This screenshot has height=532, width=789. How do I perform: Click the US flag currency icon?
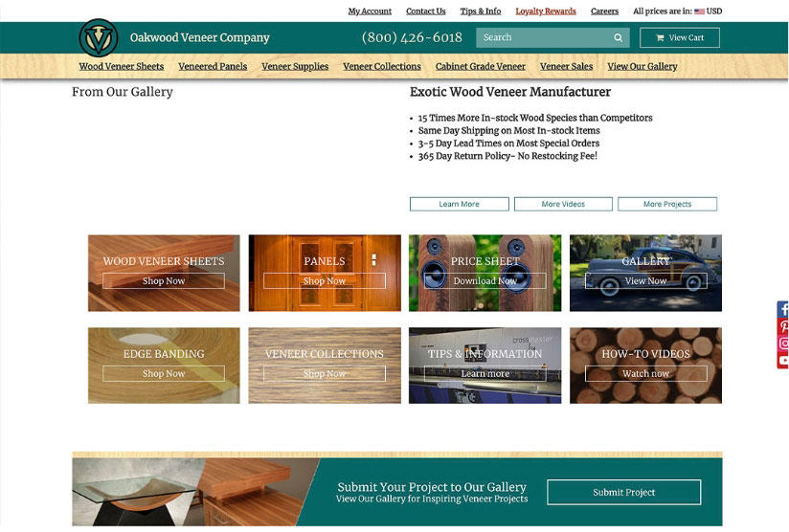(700, 11)
